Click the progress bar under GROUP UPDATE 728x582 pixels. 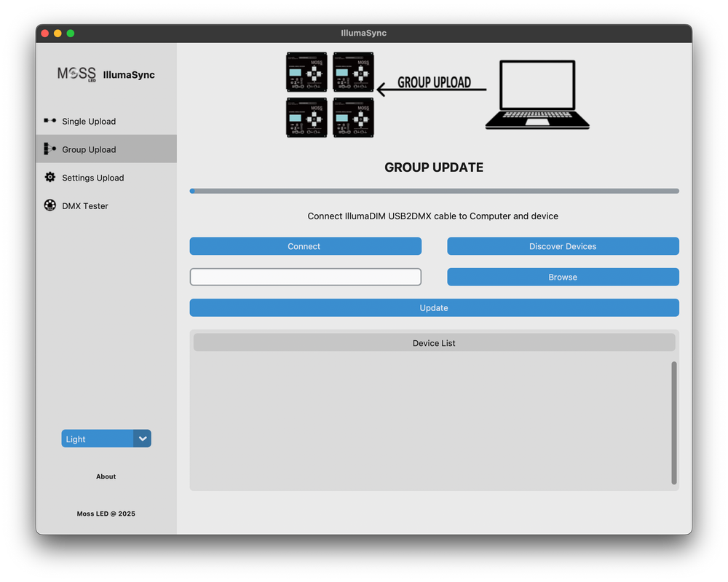(434, 191)
